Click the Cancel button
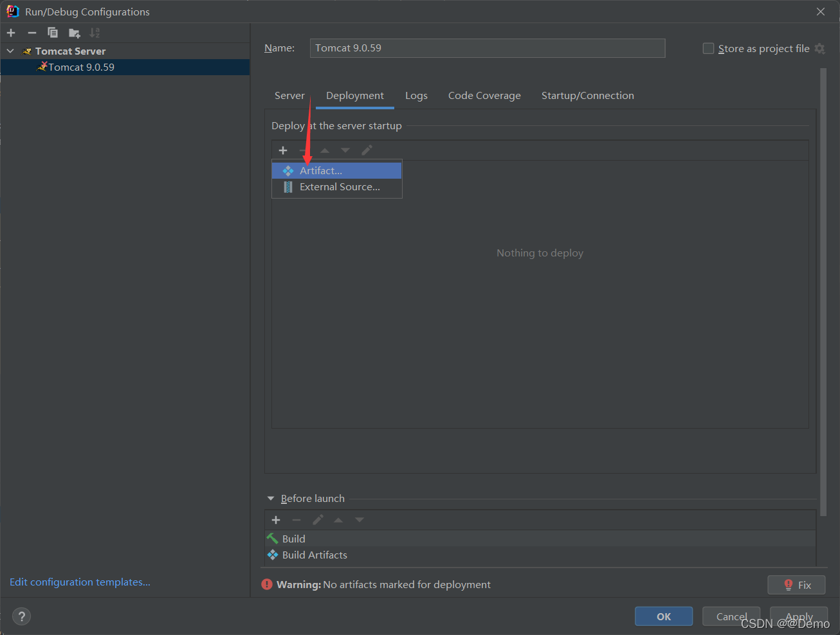840x635 pixels. pyautogui.click(x=731, y=616)
